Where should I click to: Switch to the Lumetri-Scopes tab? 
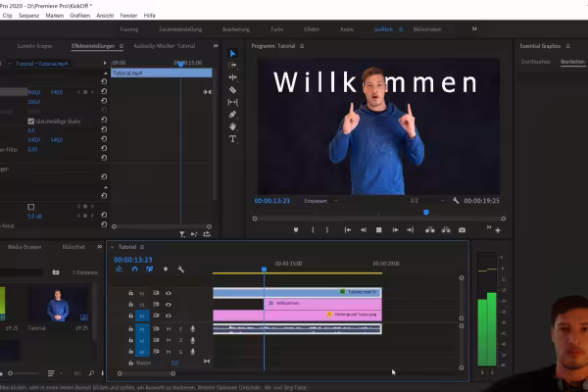pyautogui.click(x=35, y=46)
